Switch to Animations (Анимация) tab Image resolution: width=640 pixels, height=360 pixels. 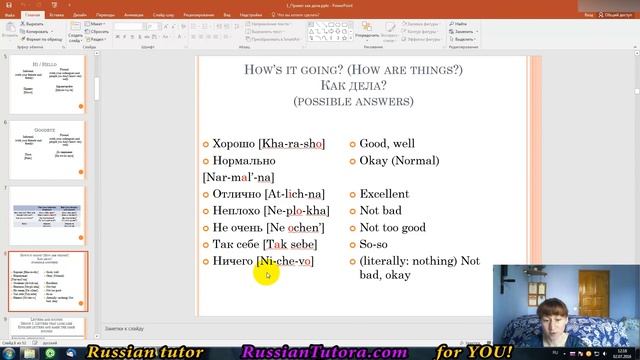click(x=133, y=15)
